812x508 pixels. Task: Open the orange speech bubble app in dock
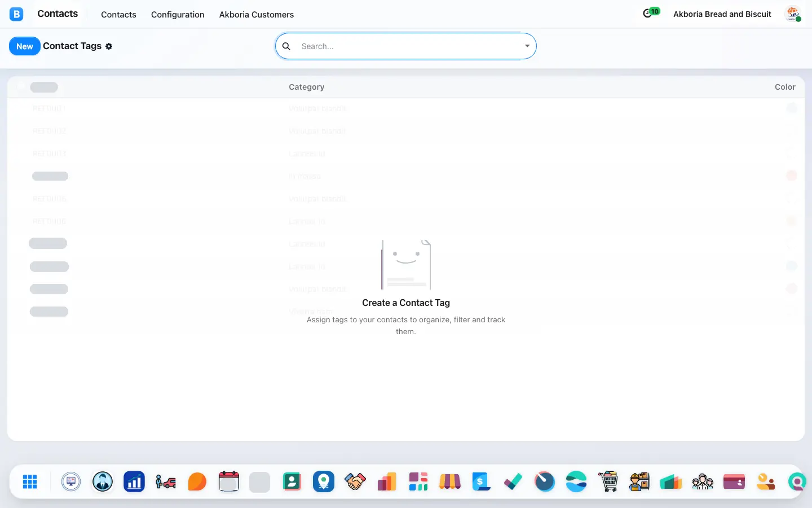click(197, 481)
